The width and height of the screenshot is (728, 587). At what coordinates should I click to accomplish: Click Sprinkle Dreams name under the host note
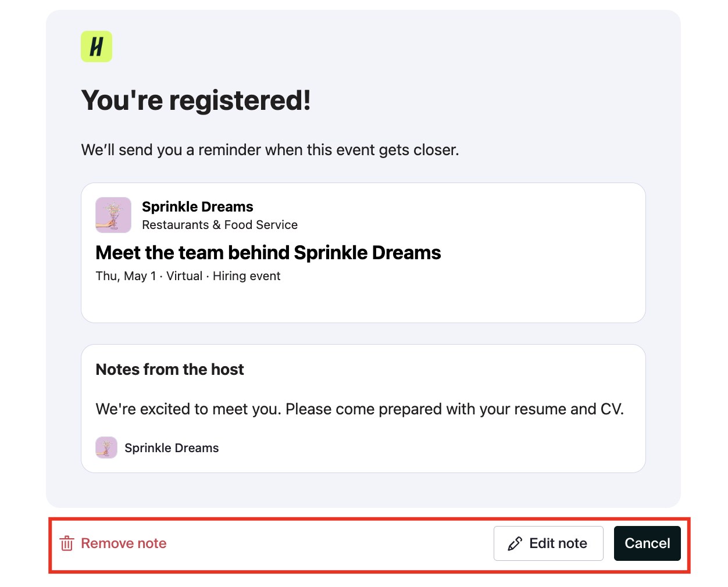172,448
